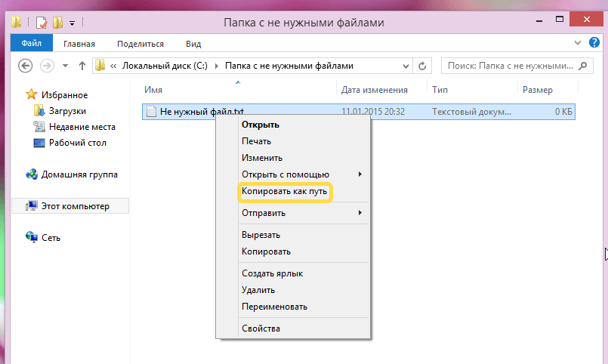Choose Копировать как путь from context menu
This screenshot has width=608, height=364.
284,193
